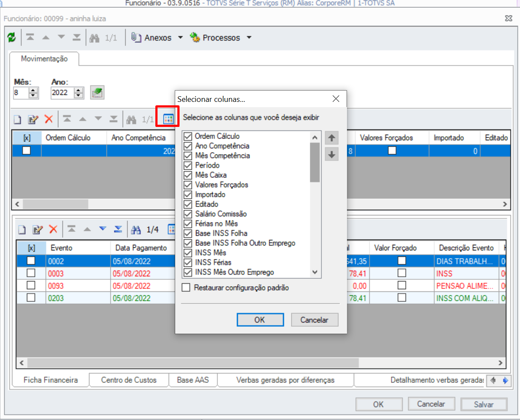The width and height of the screenshot is (520, 420).
Task: Move selected column up with arrow button
Action: coord(331,138)
